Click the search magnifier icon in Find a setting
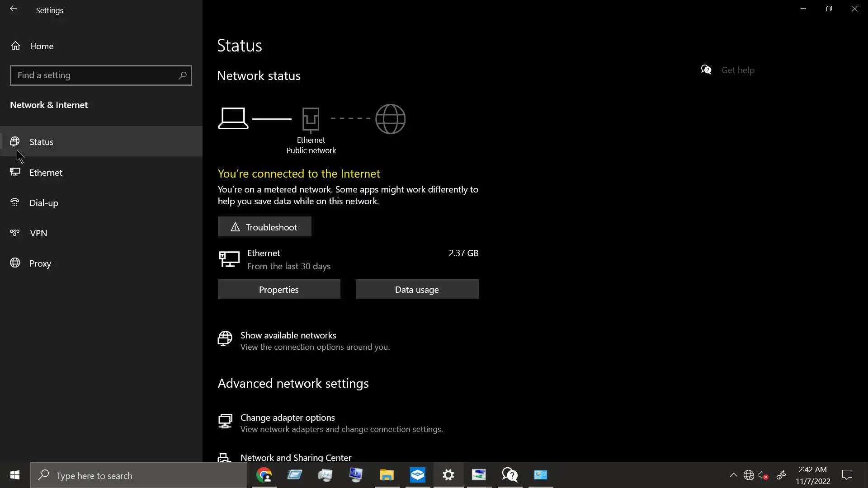The width and height of the screenshot is (868, 488). click(x=183, y=75)
